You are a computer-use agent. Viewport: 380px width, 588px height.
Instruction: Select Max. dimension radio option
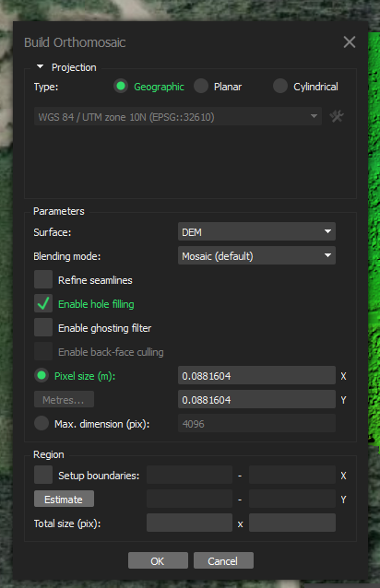click(x=42, y=423)
